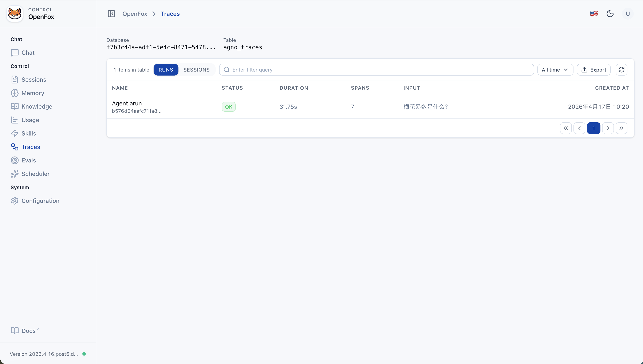Image resolution: width=643 pixels, height=364 pixels.
Task: Navigate to OpenFox via breadcrumb
Action: [x=135, y=13]
